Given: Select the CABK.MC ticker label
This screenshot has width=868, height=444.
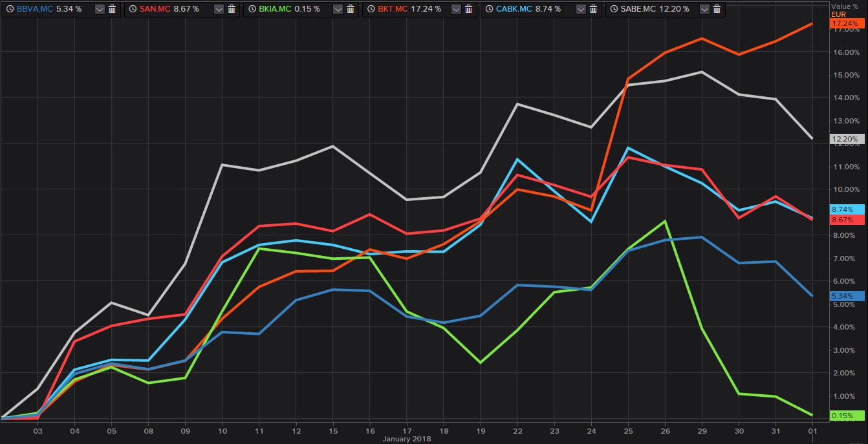Looking at the screenshot, I should tap(513, 9).
